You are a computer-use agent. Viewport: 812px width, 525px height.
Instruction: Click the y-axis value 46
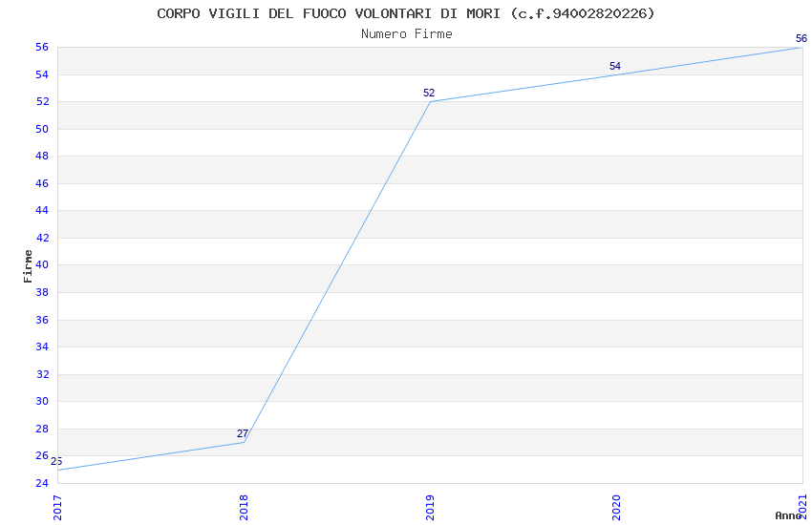coord(42,183)
